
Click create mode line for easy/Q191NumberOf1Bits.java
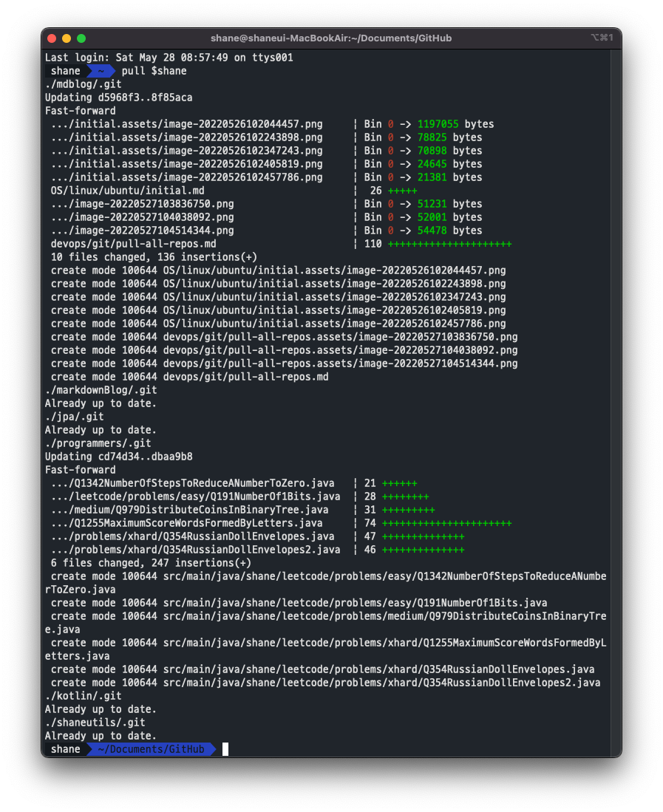299,603
